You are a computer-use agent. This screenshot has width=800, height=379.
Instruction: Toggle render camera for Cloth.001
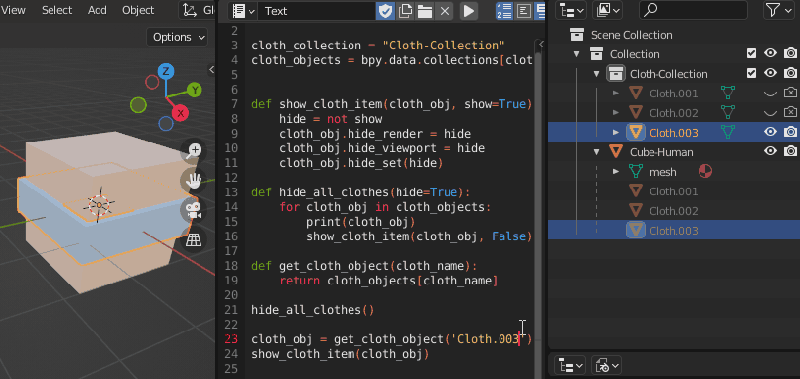790,93
